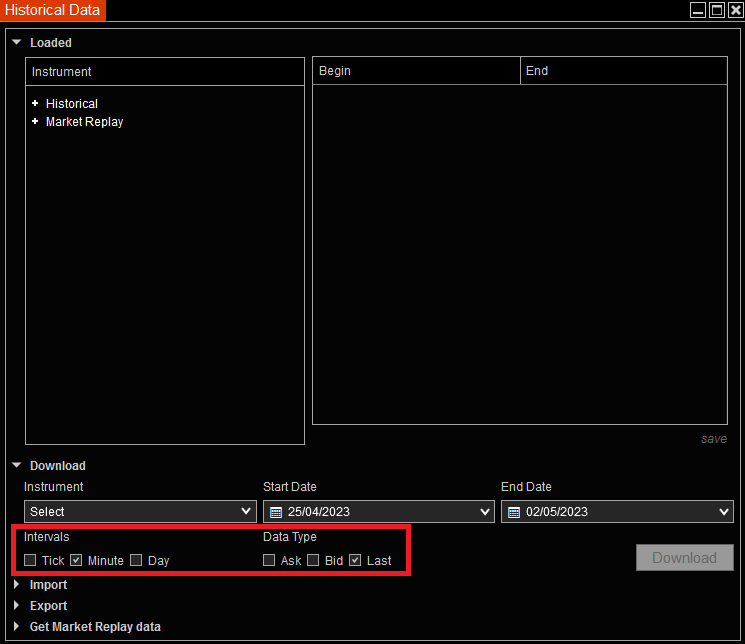Collapse the Loaded section
The image size is (745, 644).
click(x=17, y=42)
